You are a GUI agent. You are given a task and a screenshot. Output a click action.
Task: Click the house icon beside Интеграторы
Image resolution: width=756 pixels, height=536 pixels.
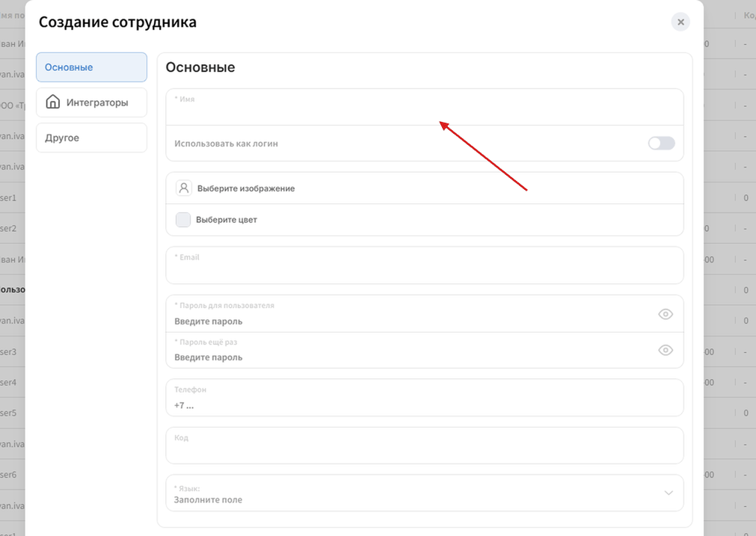tap(52, 102)
